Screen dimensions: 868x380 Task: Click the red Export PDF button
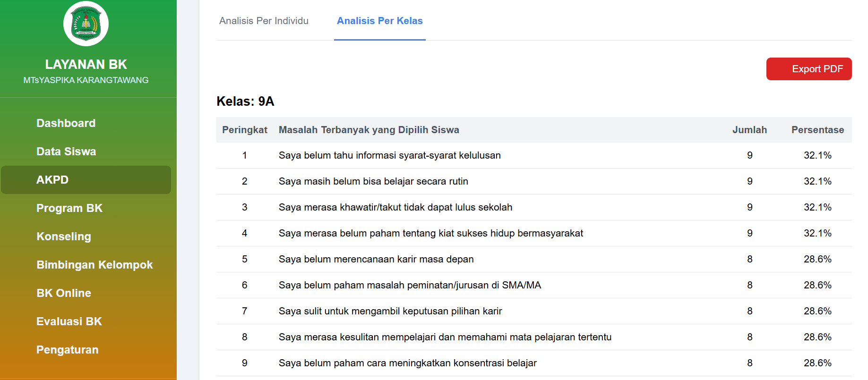tap(809, 69)
